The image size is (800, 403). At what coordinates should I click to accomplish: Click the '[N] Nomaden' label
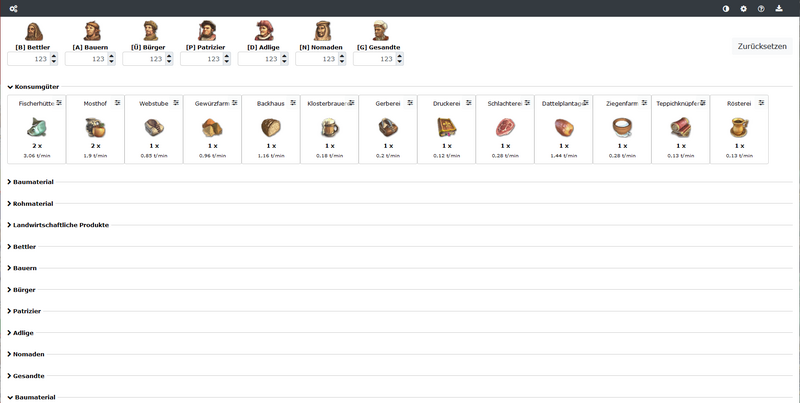[x=321, y=47]
